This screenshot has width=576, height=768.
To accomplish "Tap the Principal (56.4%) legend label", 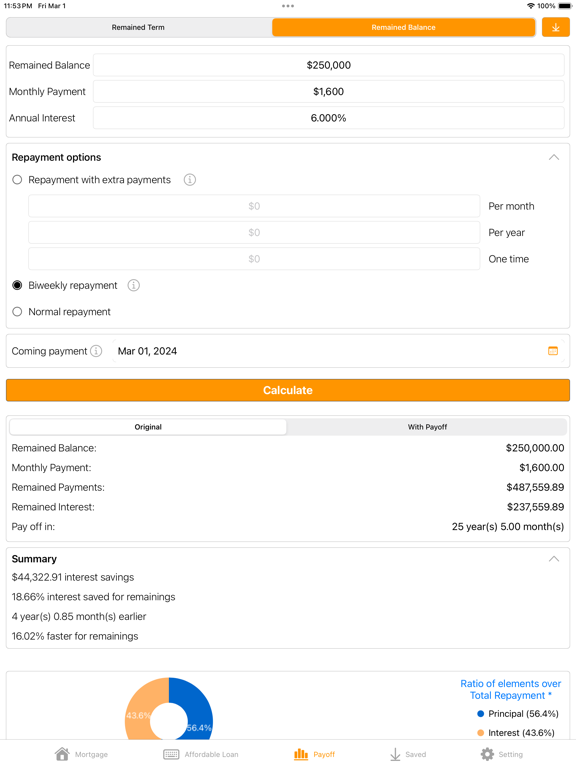I will tap(523, 714).
